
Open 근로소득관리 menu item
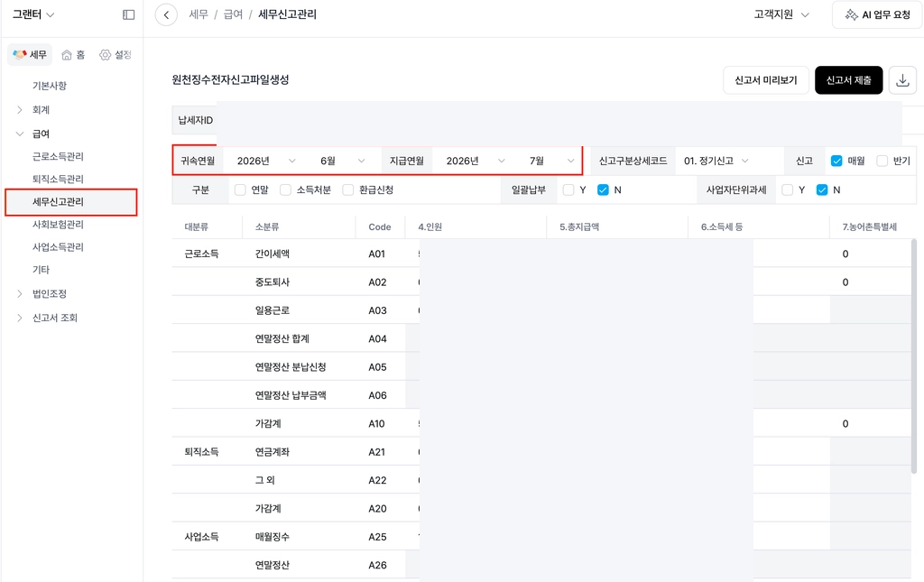[x=58, y=156]
